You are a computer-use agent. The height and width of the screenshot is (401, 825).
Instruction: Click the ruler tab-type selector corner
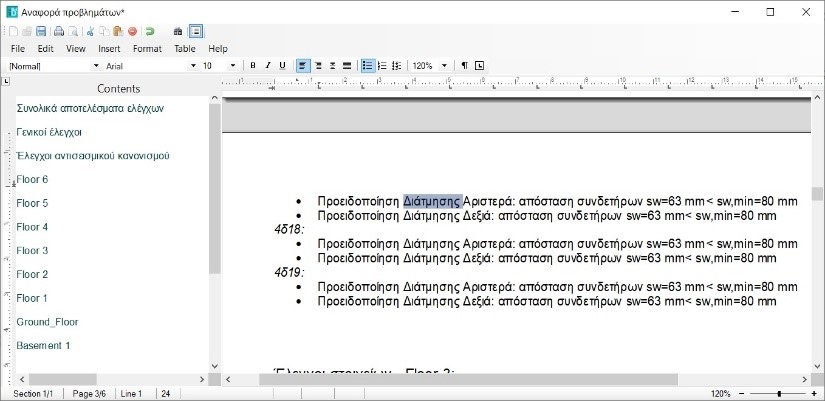tap(6, 82)
